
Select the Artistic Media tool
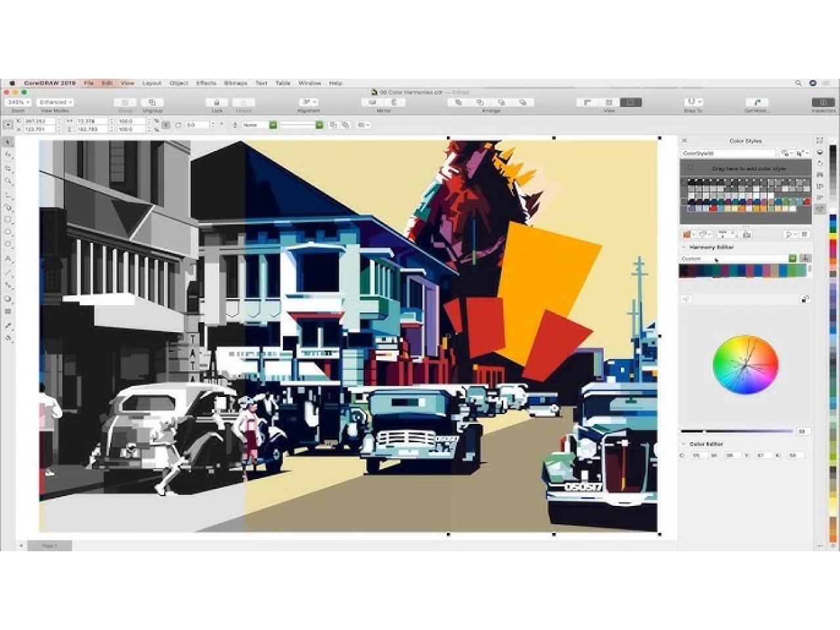9,207
